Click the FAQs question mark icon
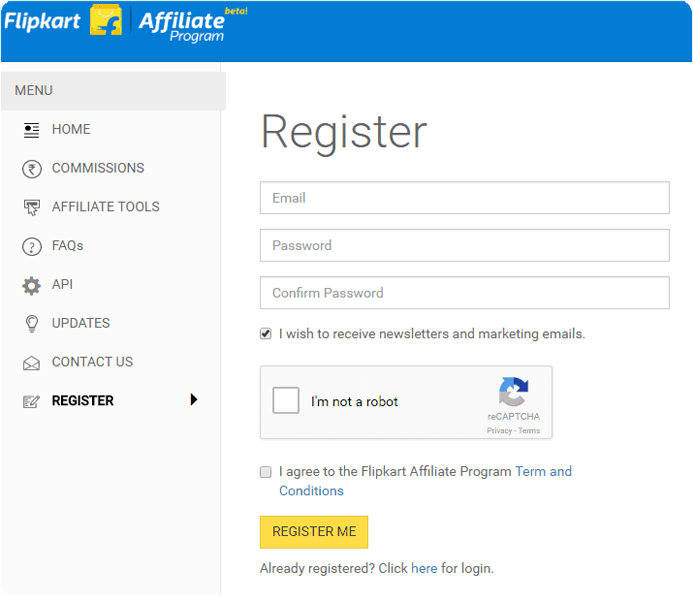693x596 pixels. (31, 246)
